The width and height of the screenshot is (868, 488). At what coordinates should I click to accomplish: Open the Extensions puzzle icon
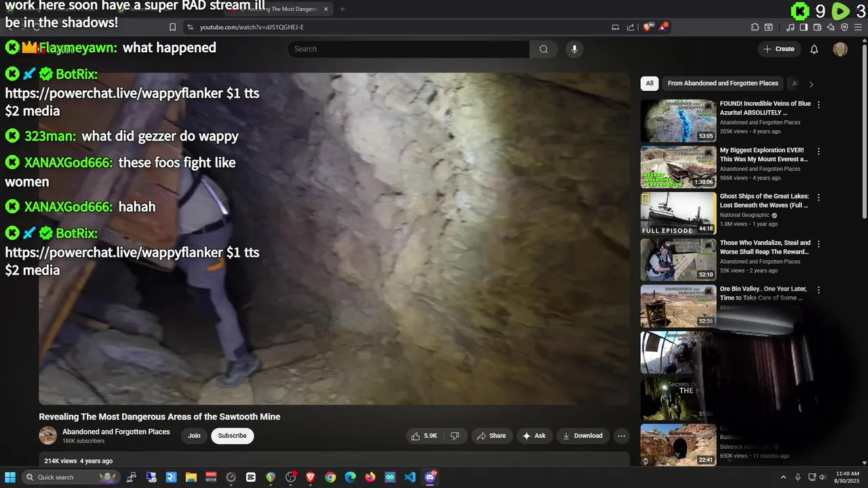pyautogui.click(x=755, y=27)
